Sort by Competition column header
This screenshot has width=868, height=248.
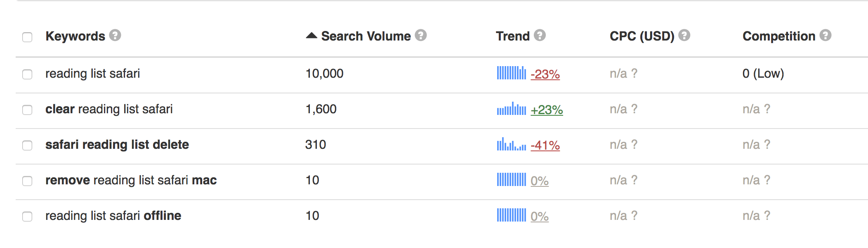point(778,36)
